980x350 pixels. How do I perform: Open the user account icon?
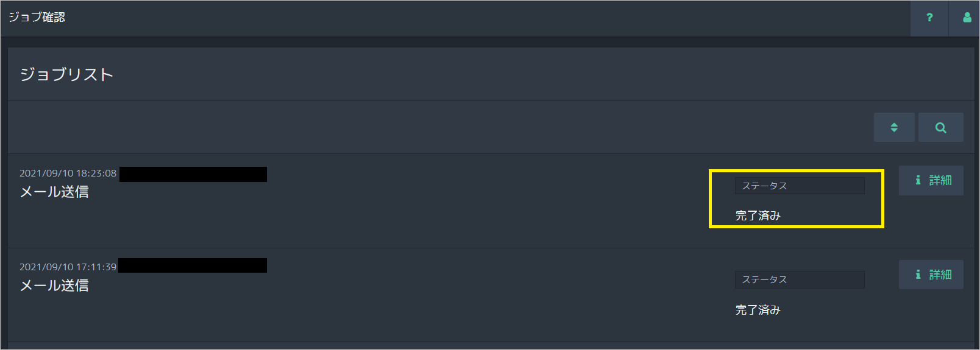(x=967, y=18)
